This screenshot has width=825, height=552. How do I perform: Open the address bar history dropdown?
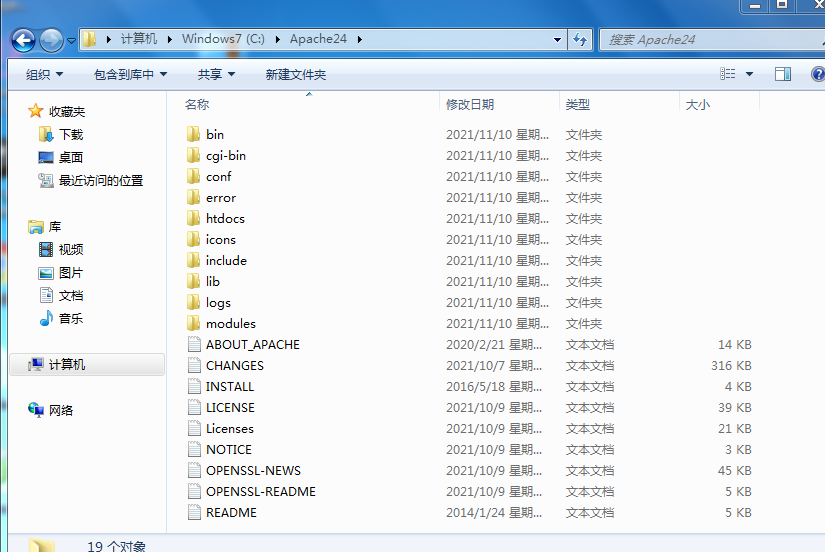pyautogui.click(x=557, y=39)
